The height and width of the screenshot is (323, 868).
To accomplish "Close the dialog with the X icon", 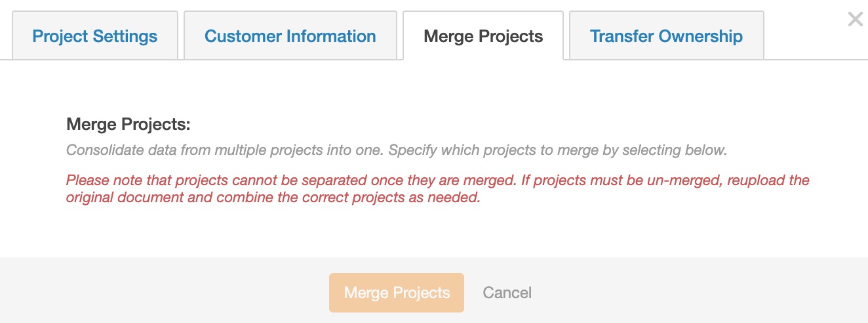I will 855,19.
